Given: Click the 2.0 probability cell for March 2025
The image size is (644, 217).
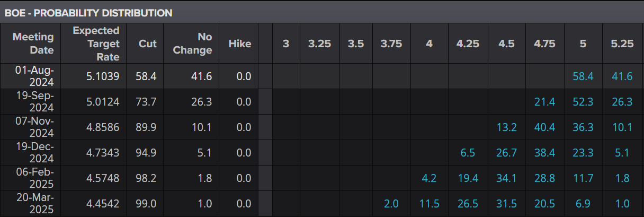Looking at the screenshot, I should point(391,204).
